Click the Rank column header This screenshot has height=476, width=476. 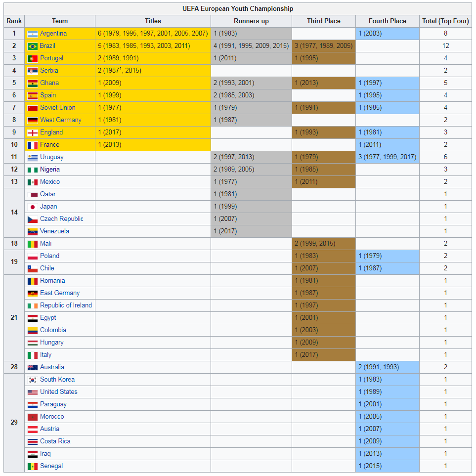pyautogui.click(x=14, y=21)
